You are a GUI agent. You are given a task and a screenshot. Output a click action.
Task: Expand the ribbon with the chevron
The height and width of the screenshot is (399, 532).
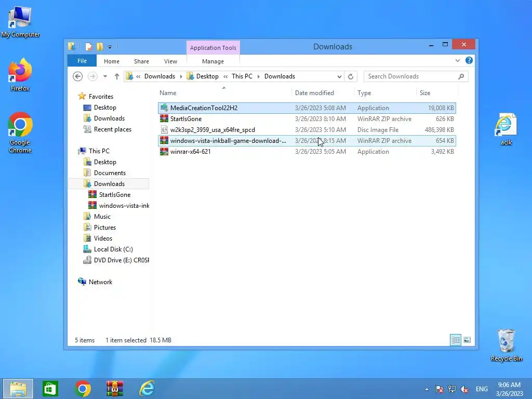(457, 60)
